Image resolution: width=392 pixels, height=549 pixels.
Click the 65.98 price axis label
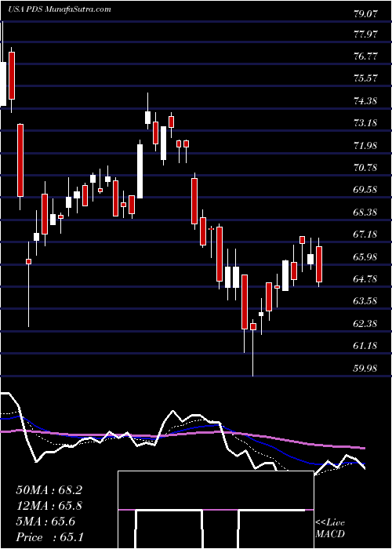[365, 257]
